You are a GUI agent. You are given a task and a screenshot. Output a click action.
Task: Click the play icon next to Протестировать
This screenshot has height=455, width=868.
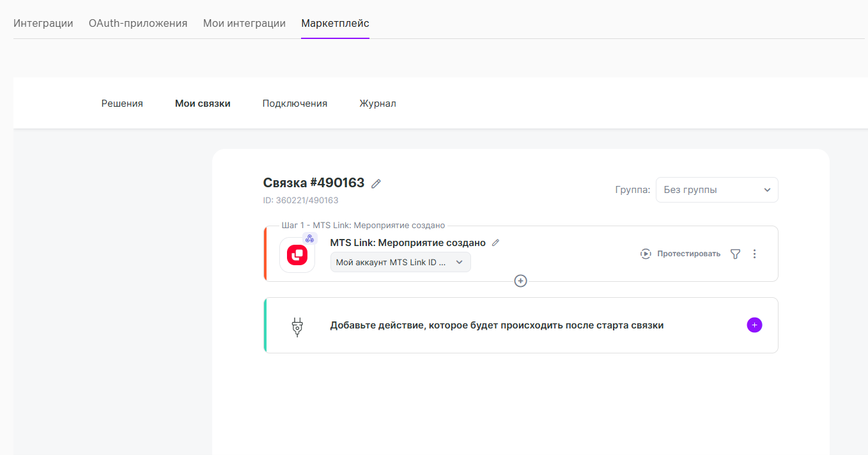[646, 254]
